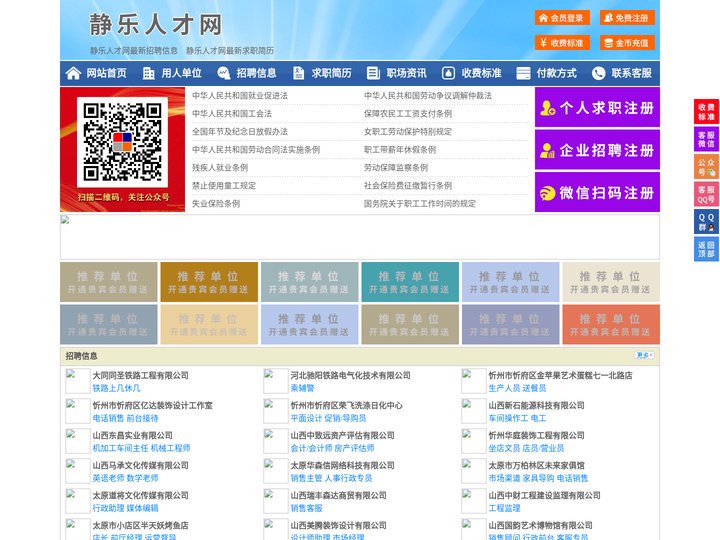Viewport: 720px width, 540px height.
Task: Open job link 工程监理
Action: coord(504,508)
